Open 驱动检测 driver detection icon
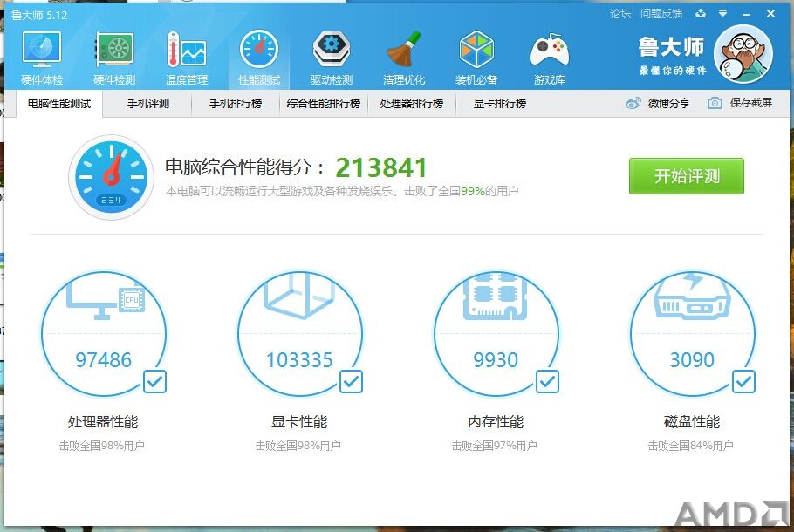The image size is (794, 532). tap(332, 50)
